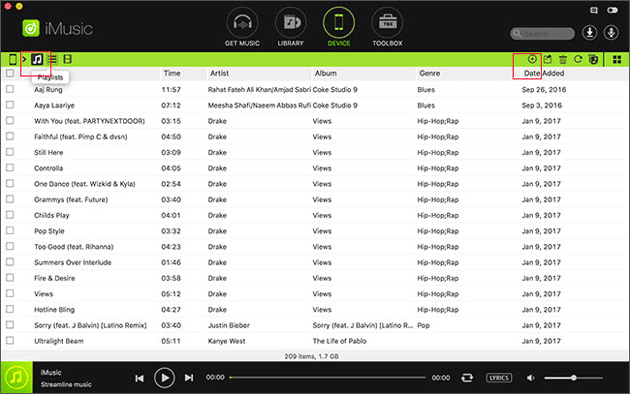Check the box for Aaya Laariye
This screenshot has width=630, height=394.
point(10,105)
